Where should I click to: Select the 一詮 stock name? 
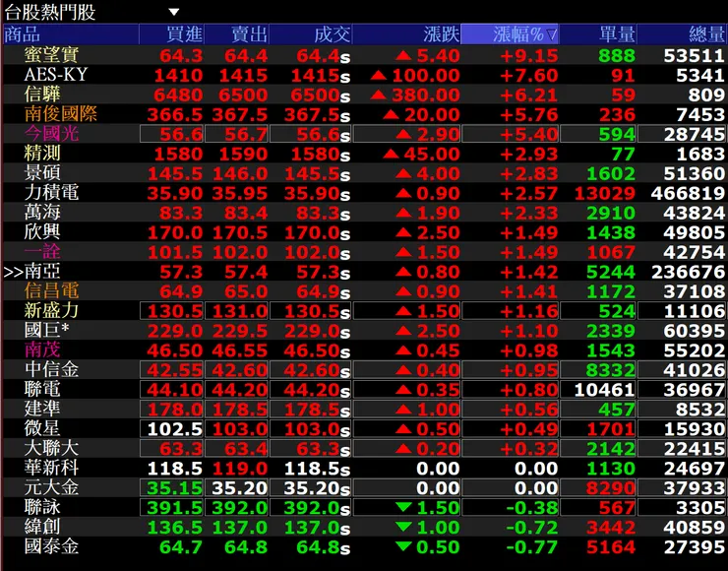pos(42,251)
